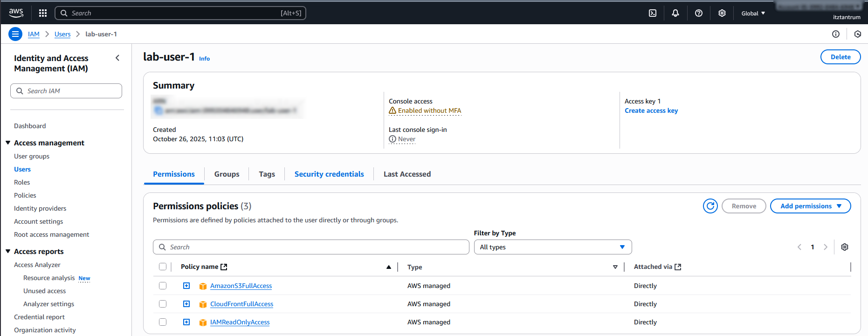
Task: Go to next page arrow
Action: tap(826, 247)
